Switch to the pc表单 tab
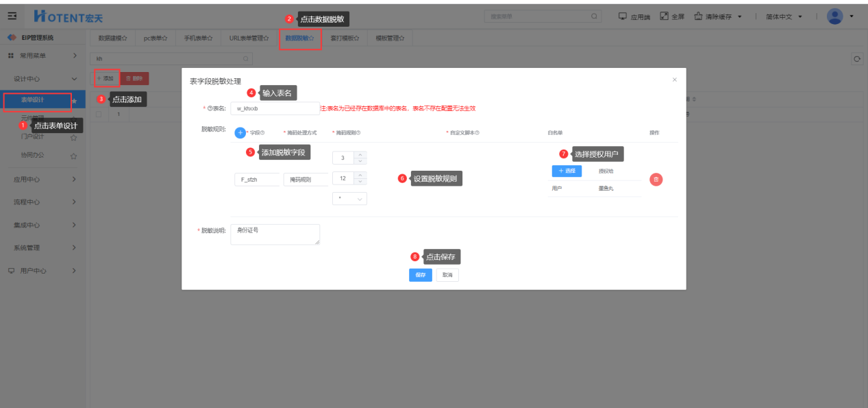This screenshot has width=868, height=408. click(155, 38)
